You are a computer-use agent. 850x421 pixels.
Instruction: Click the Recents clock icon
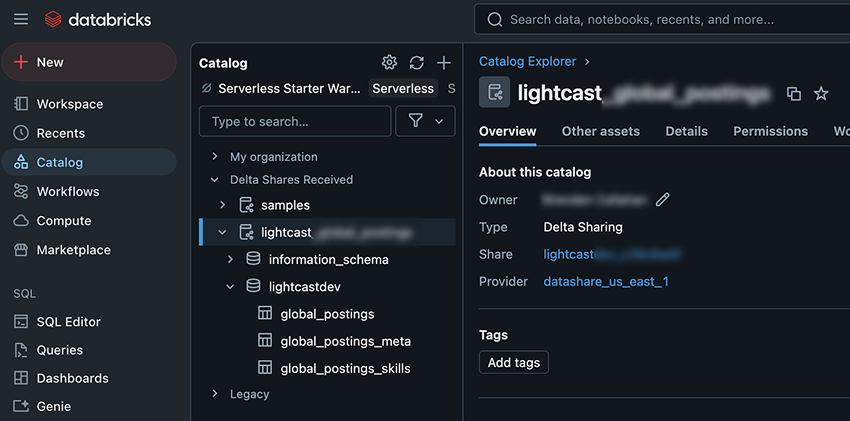[x=21, y=133]
